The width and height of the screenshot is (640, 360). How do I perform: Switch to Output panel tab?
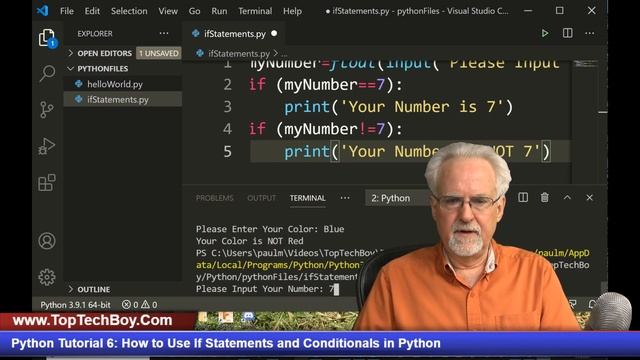click(x=261, y=198)
